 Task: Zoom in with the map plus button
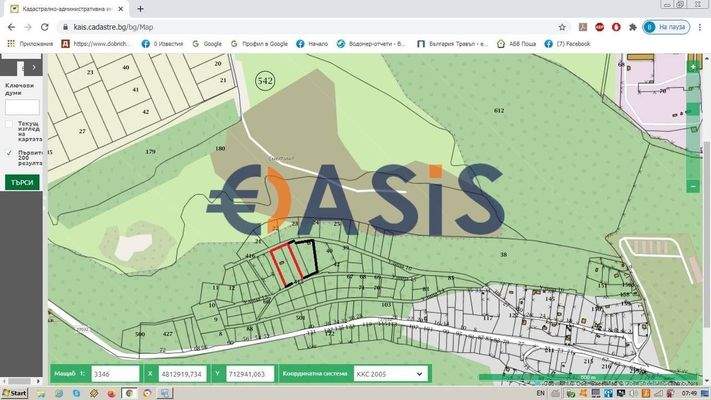click(x=692, y=67)
